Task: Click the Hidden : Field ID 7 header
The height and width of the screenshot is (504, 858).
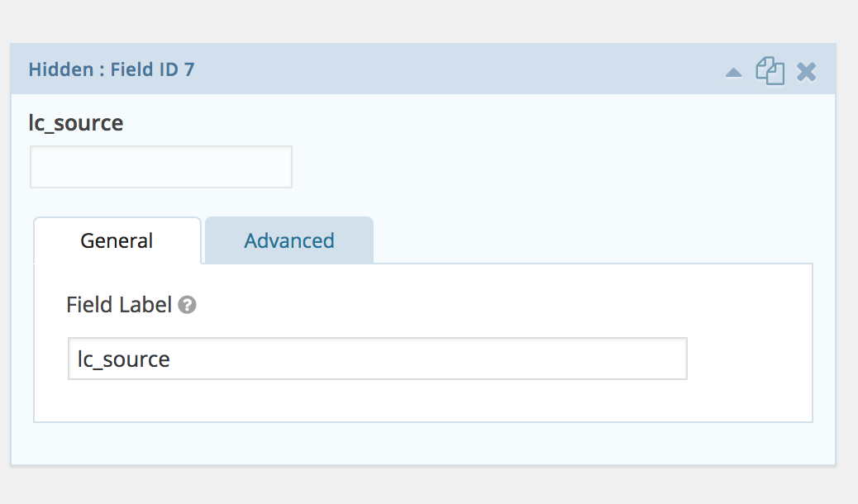Action: point(112,69)
